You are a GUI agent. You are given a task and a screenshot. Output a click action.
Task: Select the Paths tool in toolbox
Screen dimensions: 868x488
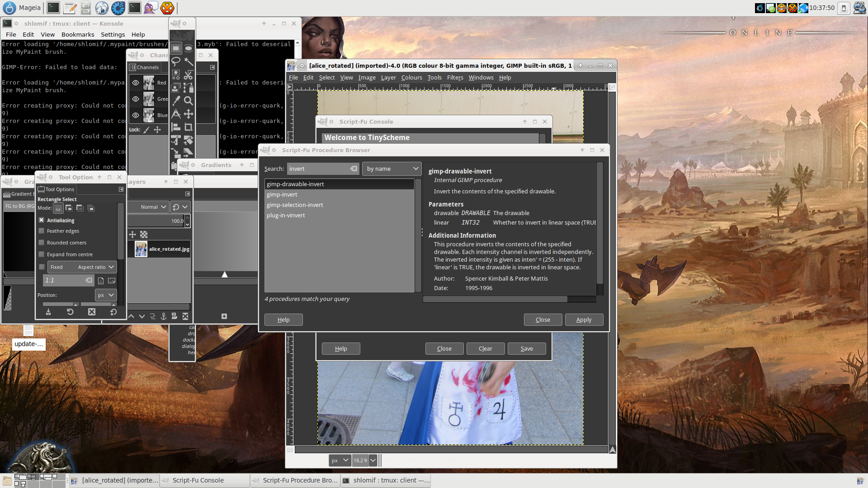coord(189,88)
